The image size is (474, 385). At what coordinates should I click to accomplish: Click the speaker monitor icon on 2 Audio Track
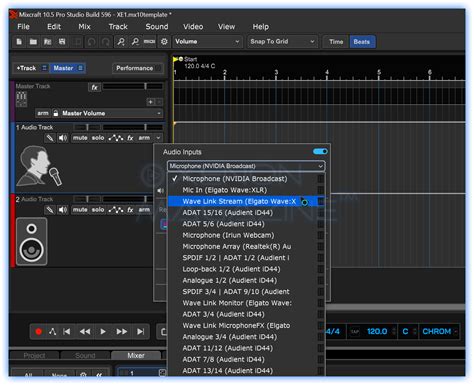click(63, 210)
